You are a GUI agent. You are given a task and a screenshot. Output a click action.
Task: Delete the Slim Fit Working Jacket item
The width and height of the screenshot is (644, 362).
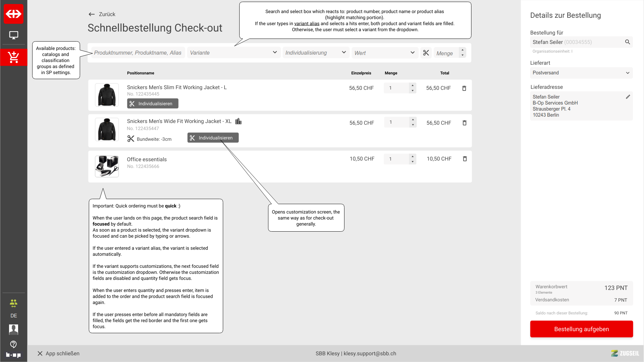click(464, 88)
